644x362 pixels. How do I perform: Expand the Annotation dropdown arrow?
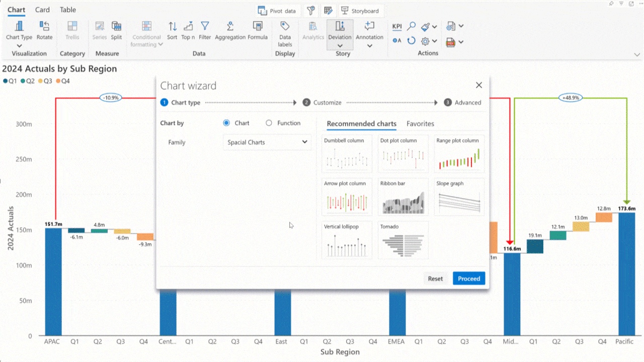click(370, 46)
